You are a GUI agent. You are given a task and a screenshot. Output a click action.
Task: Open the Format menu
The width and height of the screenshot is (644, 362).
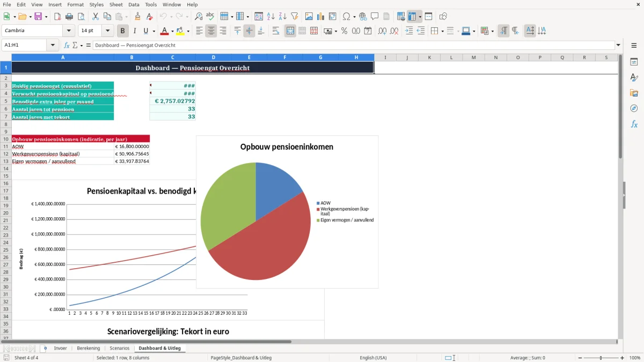pos(75,4)
